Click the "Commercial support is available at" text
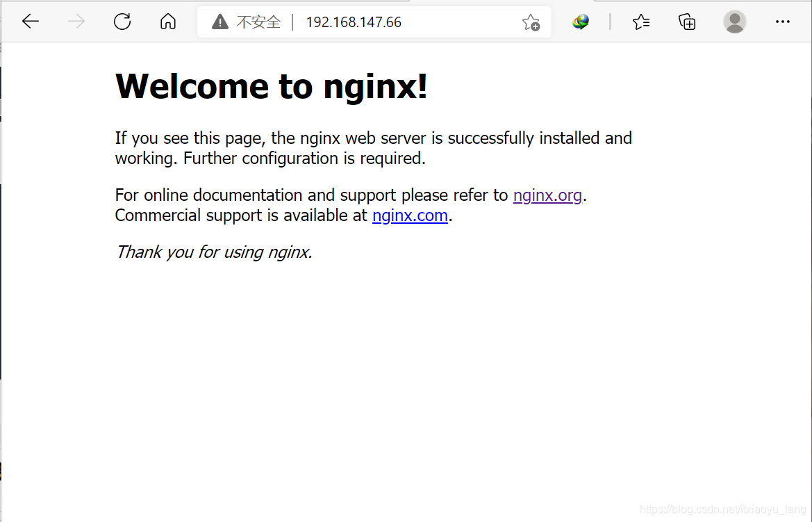 click(x=241, y=215)
